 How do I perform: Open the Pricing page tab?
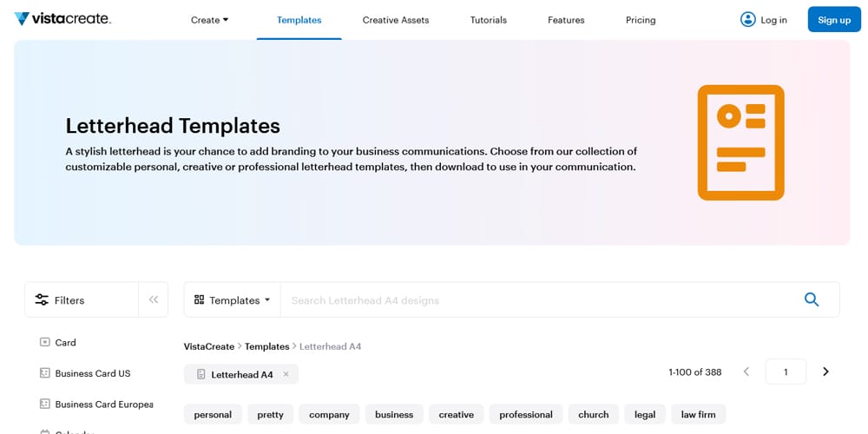641,20
